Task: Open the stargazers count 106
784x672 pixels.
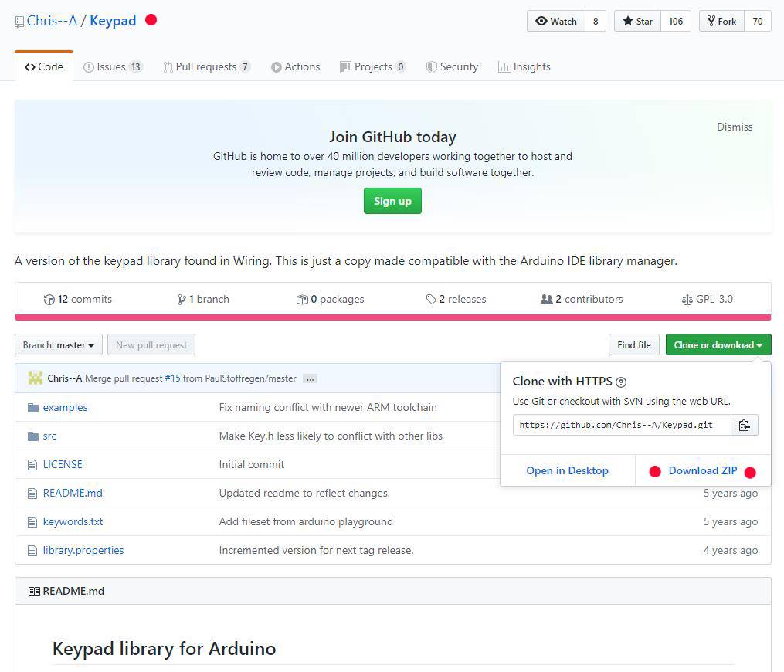Action: coord(676,21)
